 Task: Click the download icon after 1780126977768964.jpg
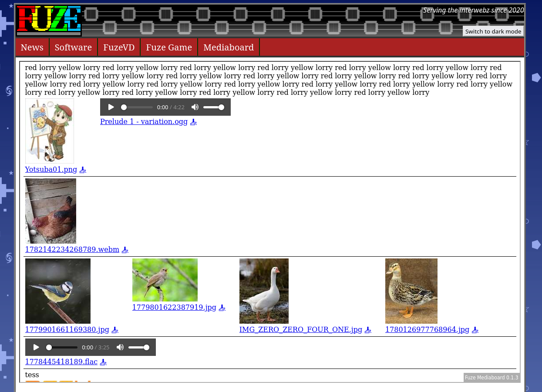[x=475, y=330]
